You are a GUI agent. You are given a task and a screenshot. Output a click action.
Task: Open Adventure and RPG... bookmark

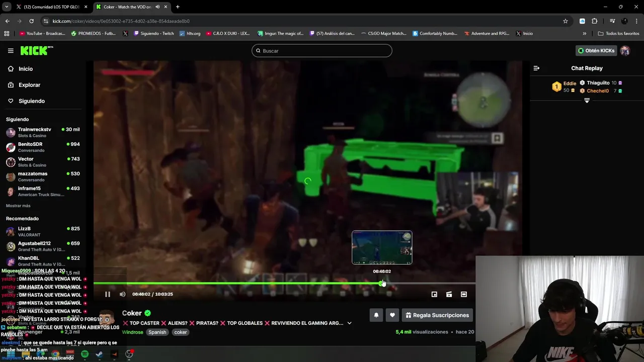487,34
